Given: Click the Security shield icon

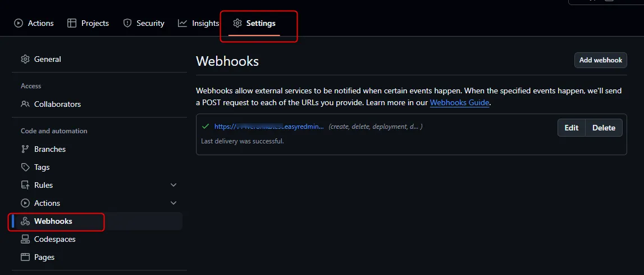Looking at the screenshot, I should tap(127, 23).
